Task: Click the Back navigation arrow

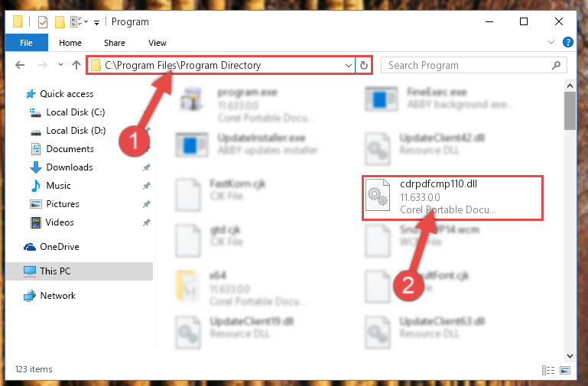Action: (20, 65)
